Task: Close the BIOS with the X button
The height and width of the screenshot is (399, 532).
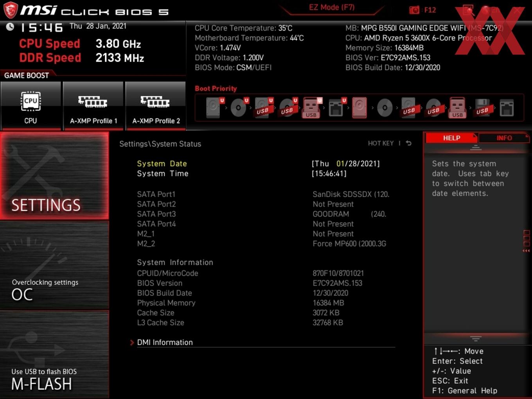Action: click(x=517, y=10)
